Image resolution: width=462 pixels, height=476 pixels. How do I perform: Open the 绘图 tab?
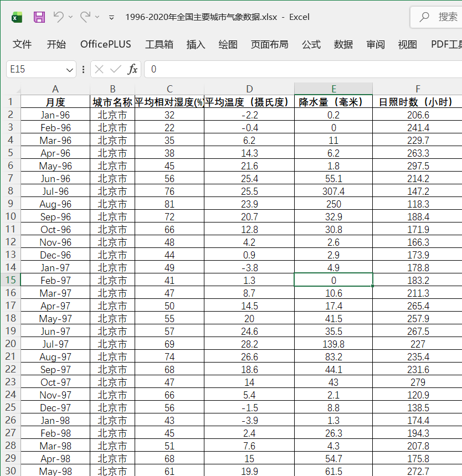coord(228,44)
